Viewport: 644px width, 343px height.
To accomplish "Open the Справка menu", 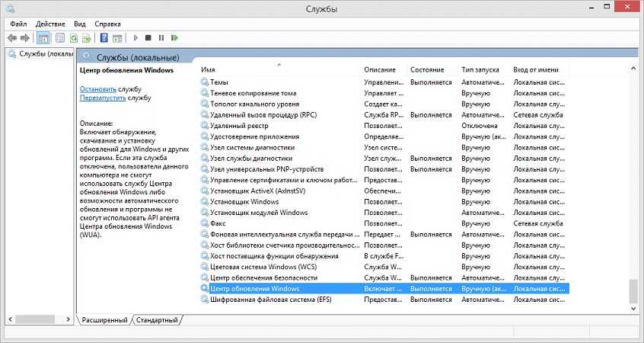I will pyautogui.click(x=107, y=24).
